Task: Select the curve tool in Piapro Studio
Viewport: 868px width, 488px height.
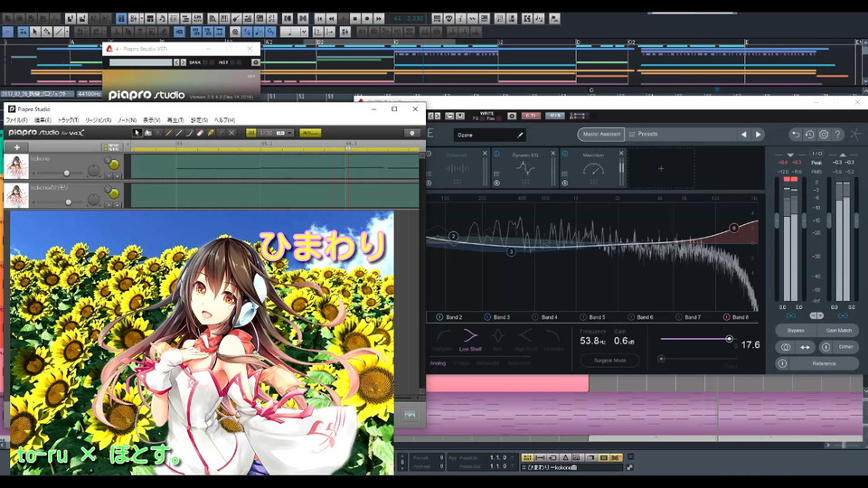Action: [189, 133]
